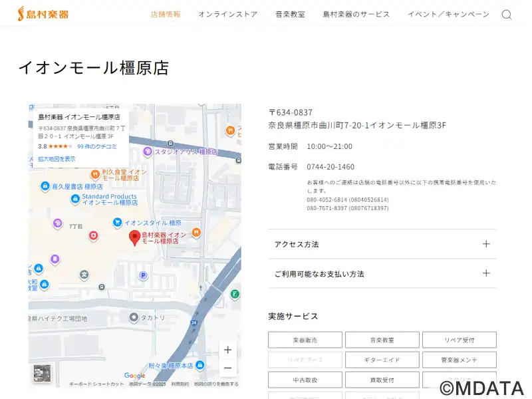The width and height of the screenshot is (532, 399).
Task: Click the 楽器販売 service button
Action: pyautogui.click(x=305, y=340)
